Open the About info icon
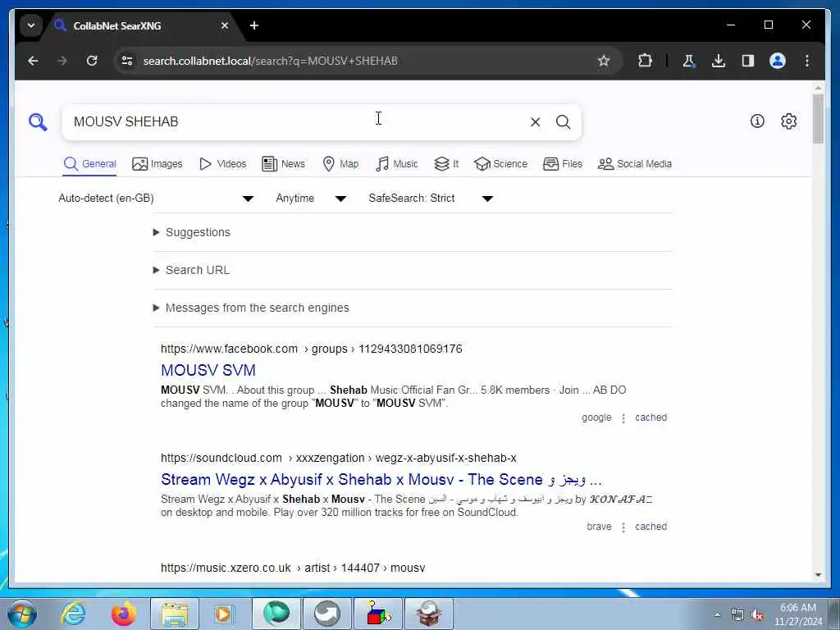840x630 pixels. point(757,121)
